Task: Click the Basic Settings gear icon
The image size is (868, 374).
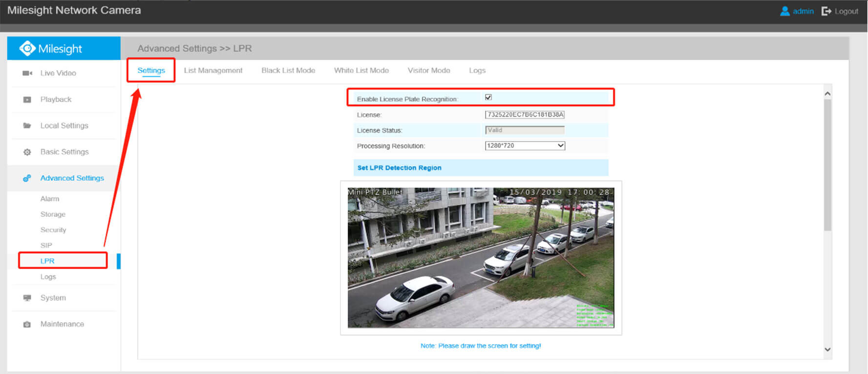Action: (x=27, y=152)
